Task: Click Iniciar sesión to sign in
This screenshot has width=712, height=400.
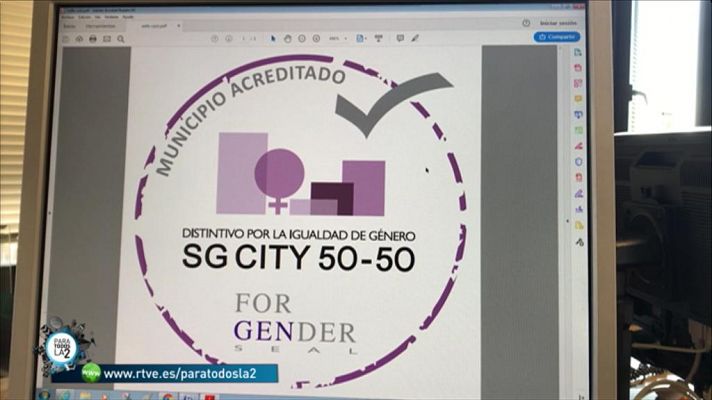Action: click(559, 23)
